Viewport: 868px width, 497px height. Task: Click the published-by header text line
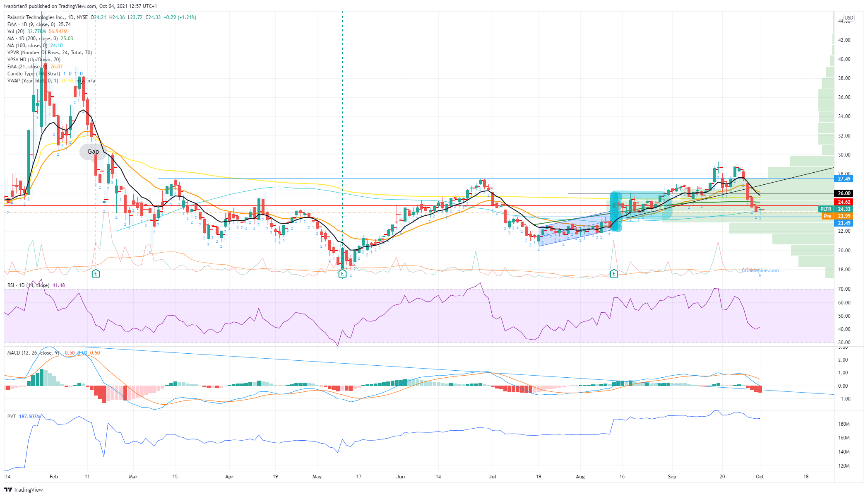click(81, 6)
